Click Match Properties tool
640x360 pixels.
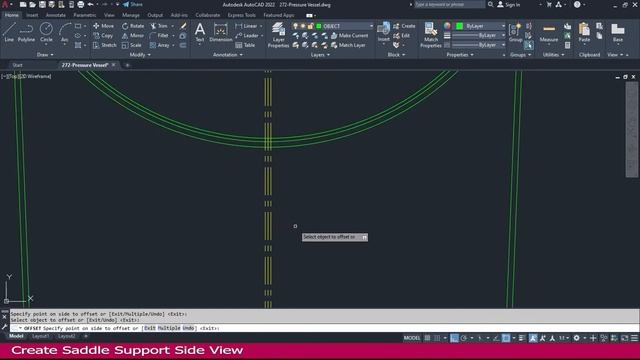431,35
